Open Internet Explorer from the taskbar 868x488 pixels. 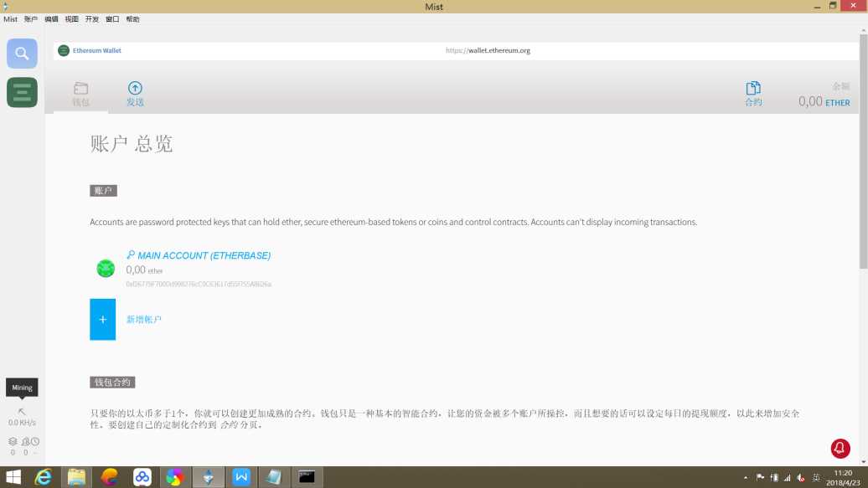44,477
